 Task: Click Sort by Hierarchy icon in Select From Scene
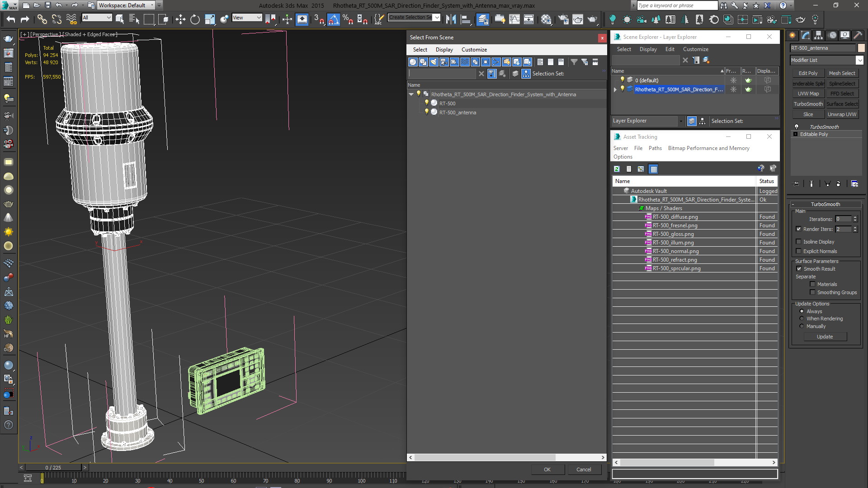(526, 74)
